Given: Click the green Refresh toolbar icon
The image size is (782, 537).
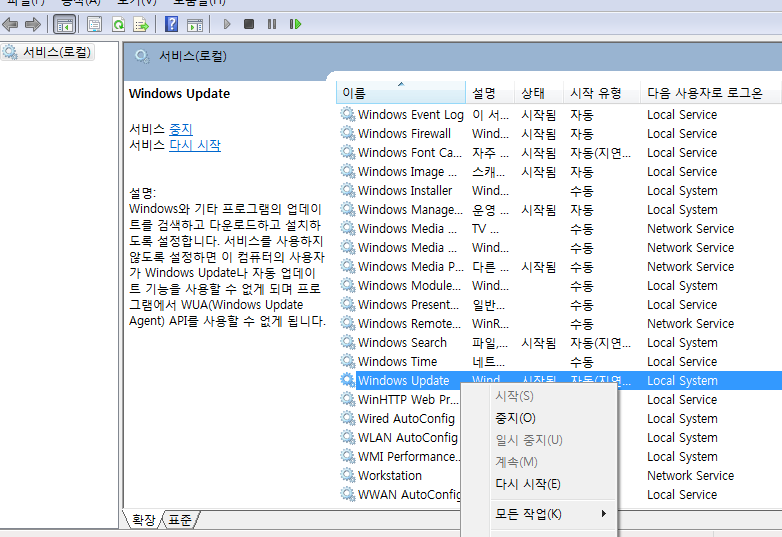Looking at the screenshot, I should pos(119,24).
